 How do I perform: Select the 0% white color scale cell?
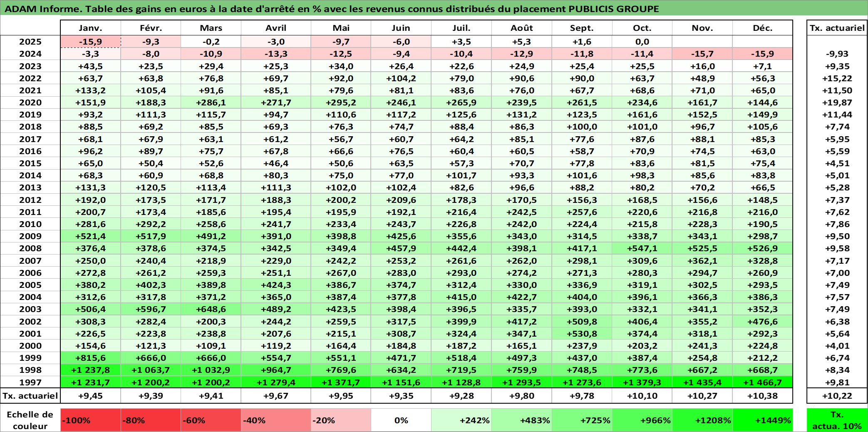point(401,420)
